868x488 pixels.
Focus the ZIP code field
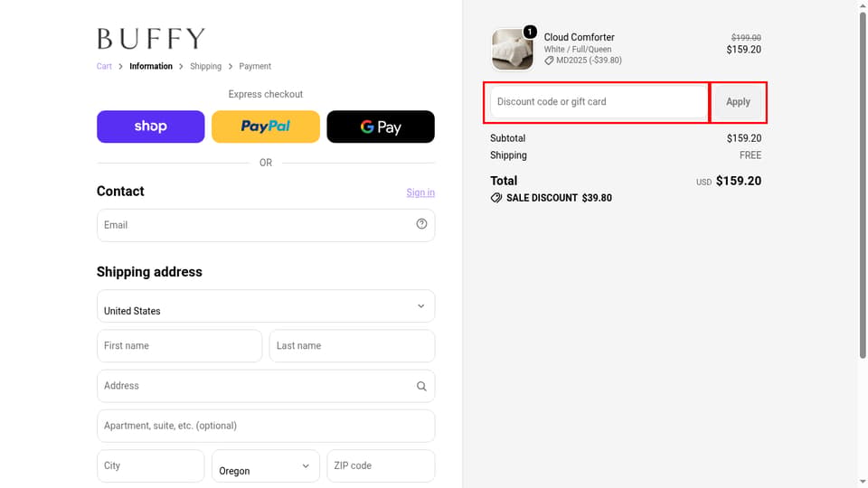tap(381, 466)
